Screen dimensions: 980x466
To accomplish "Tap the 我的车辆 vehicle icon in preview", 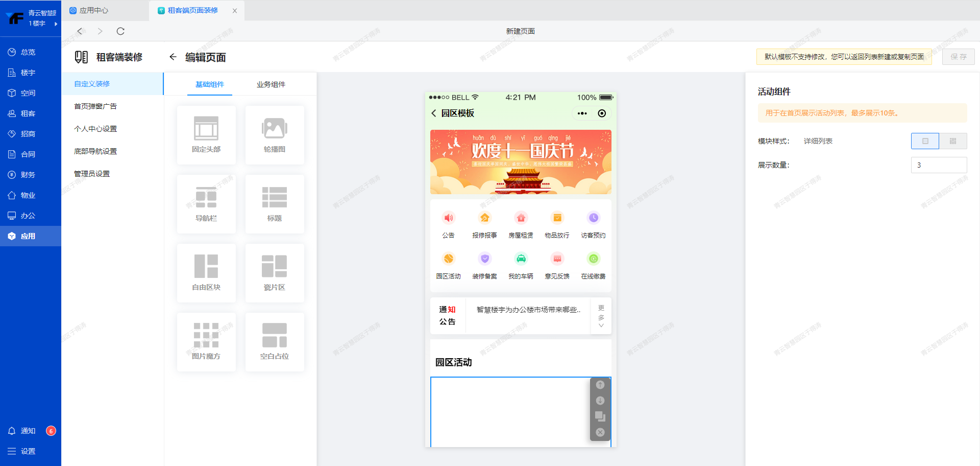I will (x=521, y=259).
